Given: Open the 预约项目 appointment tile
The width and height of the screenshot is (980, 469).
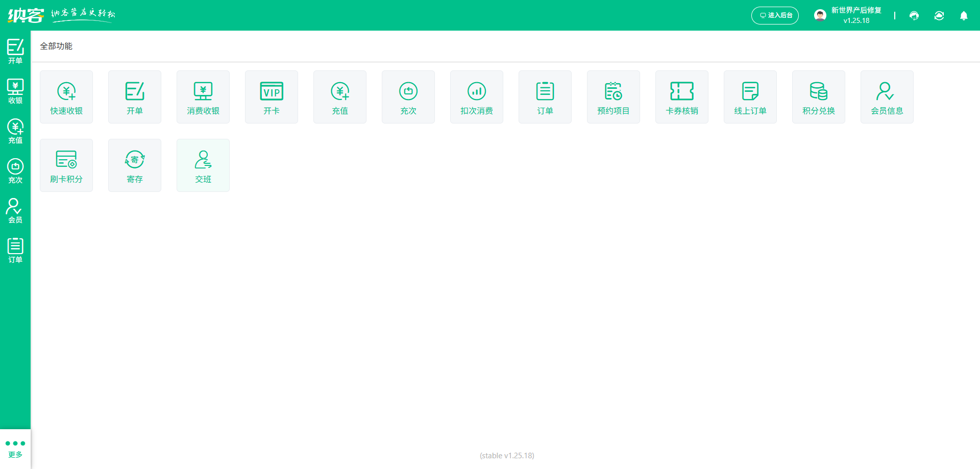Looking at the screenshot, I should point(614,97).
